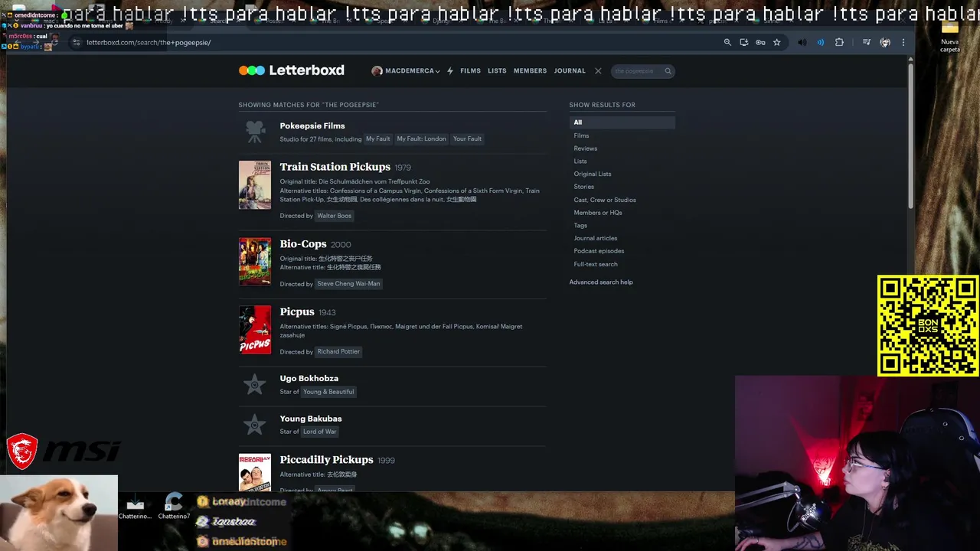The image size is (980, 551).
Task: Open director Richard Pottier
Action: tap(338, 351)
